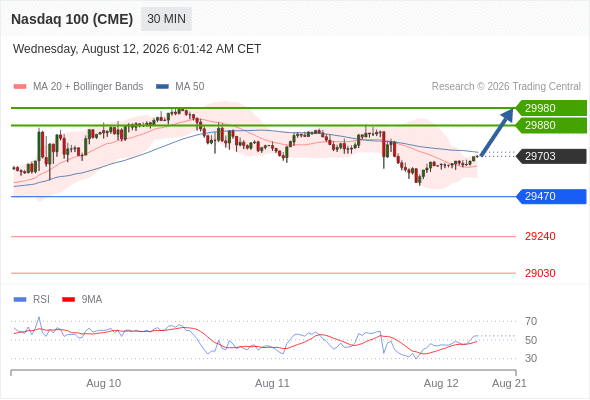This screenshot has width=590, height=400.
Task: Click the Aug 11 date axis label
Action: pyautogui.click(x=272, y=383)
